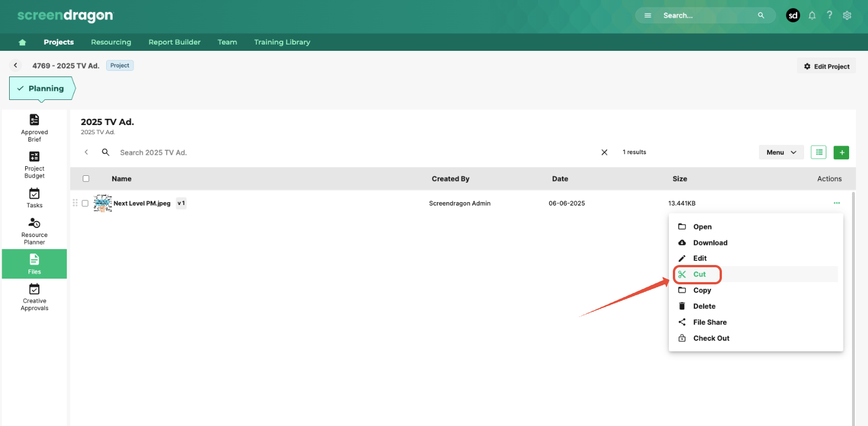This screenshot has width=868, height=426.
Task: Click the 4769 - 2025 TV Ad. title
Action: (66, 66)
